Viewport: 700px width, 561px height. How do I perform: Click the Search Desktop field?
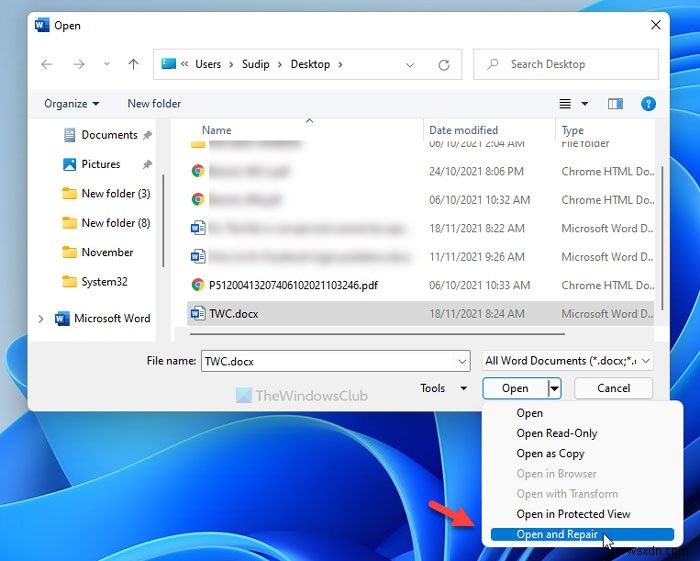[566, 64]
